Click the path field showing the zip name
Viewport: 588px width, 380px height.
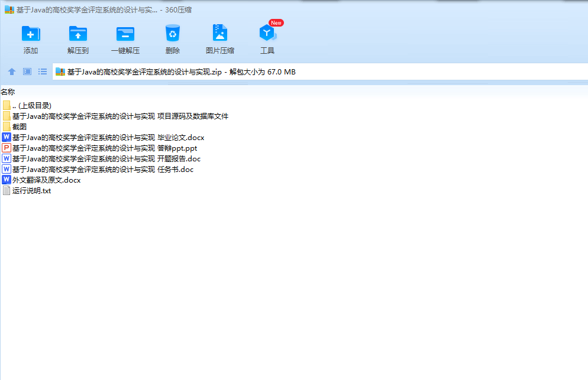click(x=320, y=72)
